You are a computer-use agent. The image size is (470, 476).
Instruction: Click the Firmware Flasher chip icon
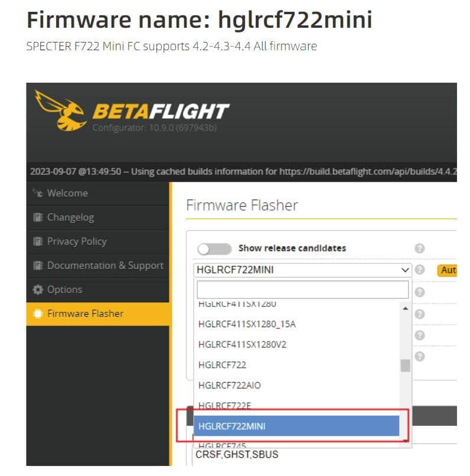coord(38,314)
